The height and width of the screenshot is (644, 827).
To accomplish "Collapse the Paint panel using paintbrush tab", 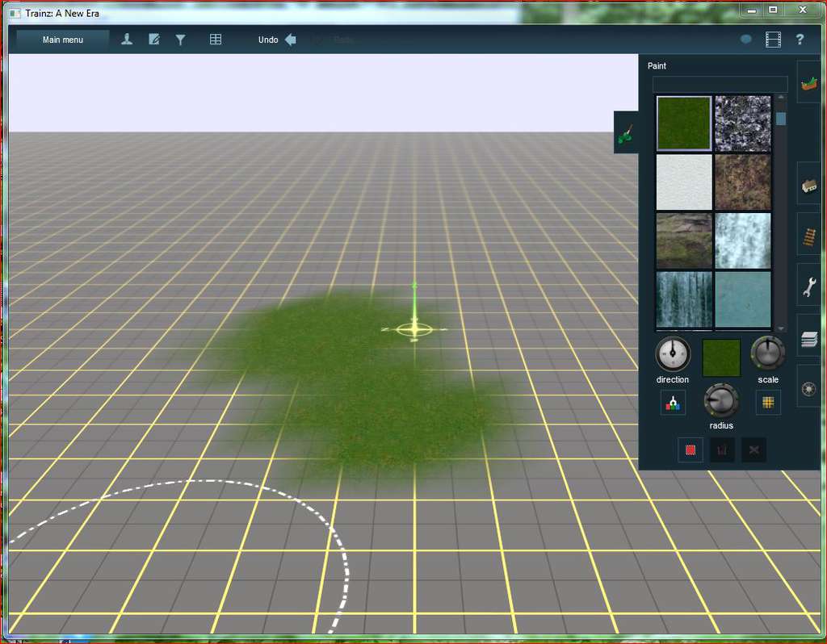I will point(626,133).
